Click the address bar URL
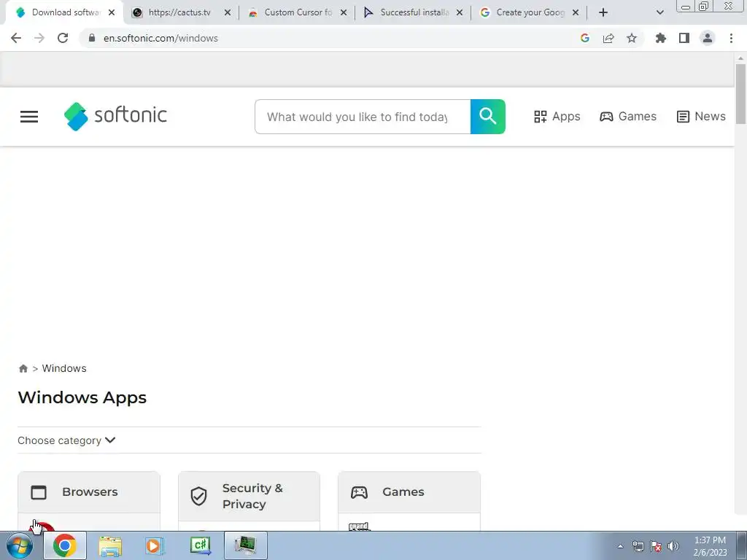The image size is (747, 560). [160, 38]
